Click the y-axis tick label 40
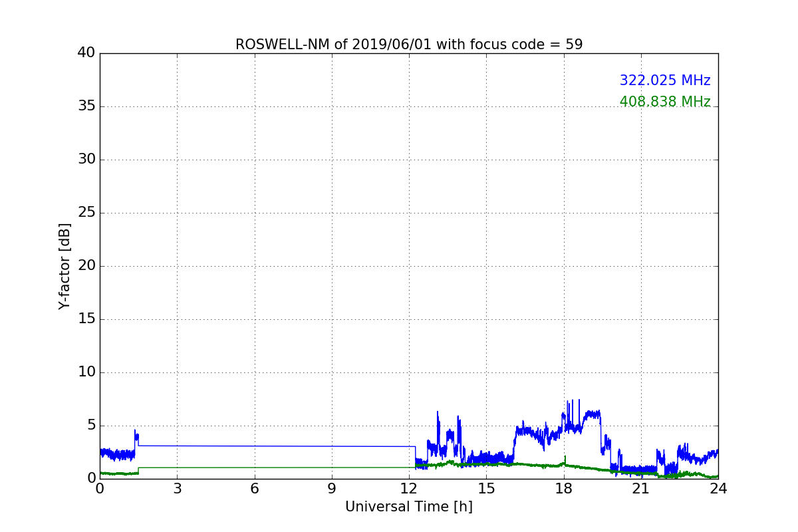The width and height of the screenshot is (798, 532). tap(86, 53)
